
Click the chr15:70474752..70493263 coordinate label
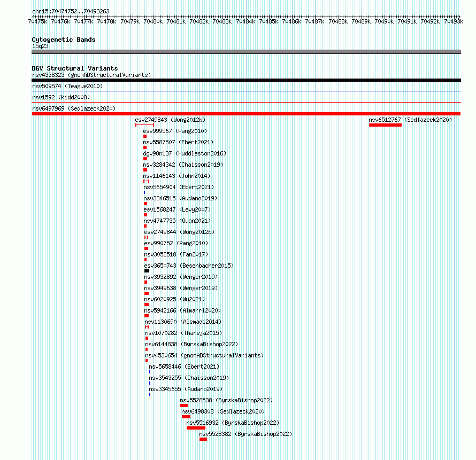(71, 11)
